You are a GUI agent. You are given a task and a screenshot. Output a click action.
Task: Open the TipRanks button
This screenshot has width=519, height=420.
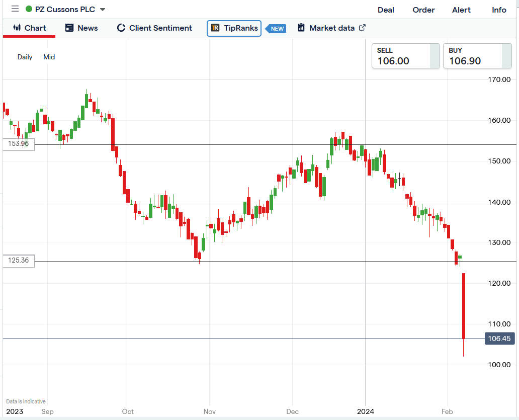234,28
